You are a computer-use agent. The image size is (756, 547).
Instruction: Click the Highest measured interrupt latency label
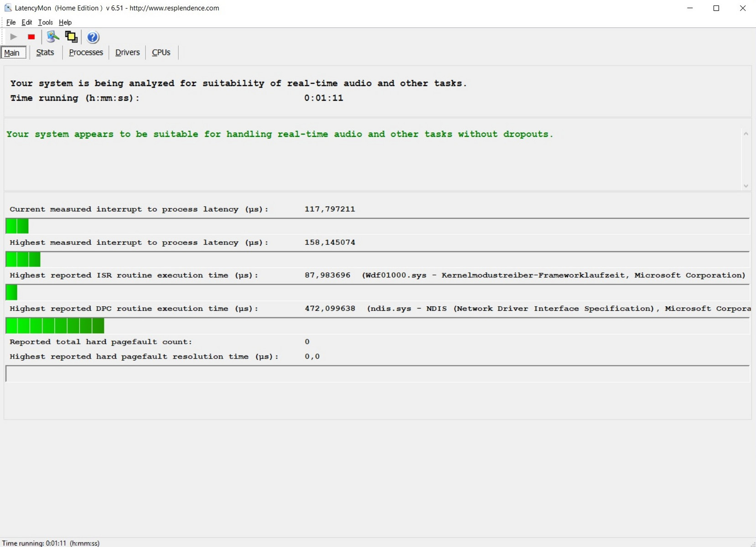(x=139, y=243)
